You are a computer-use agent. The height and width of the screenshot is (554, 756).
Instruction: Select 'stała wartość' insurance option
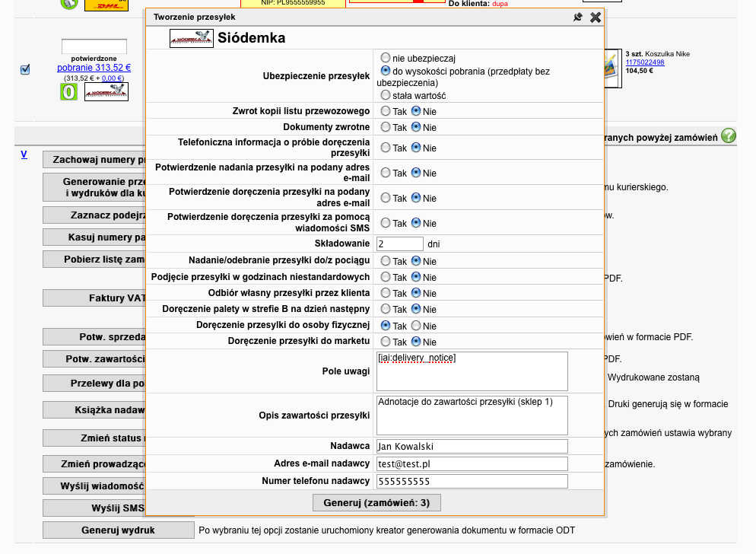386,95
